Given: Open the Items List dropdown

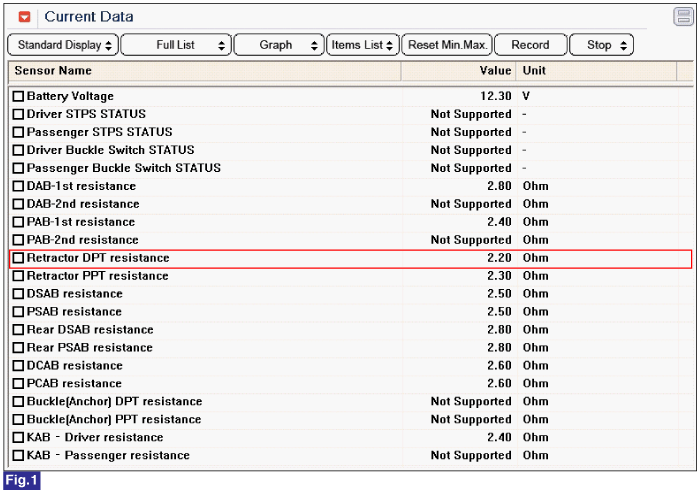Looking at the screenshot, I should (x=362, y=45).
